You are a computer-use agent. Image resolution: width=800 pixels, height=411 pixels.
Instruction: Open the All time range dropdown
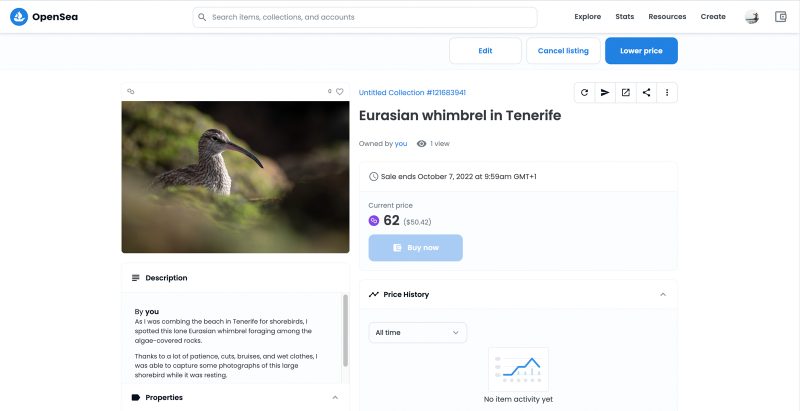pos(417,332)
